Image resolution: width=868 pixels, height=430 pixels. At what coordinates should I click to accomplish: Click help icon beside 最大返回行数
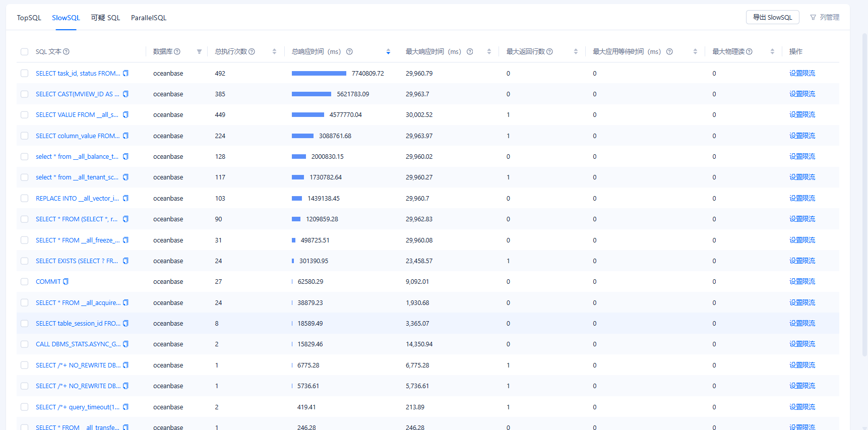pos(549,52)
